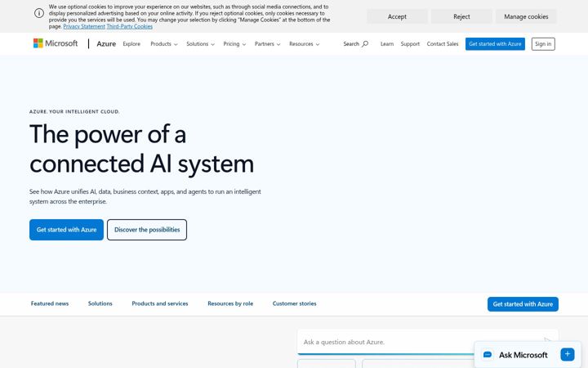The width and height of the screenshot is (588, 368).
Task: Open the Pricing dropdown menu
Action: (234, 44)
